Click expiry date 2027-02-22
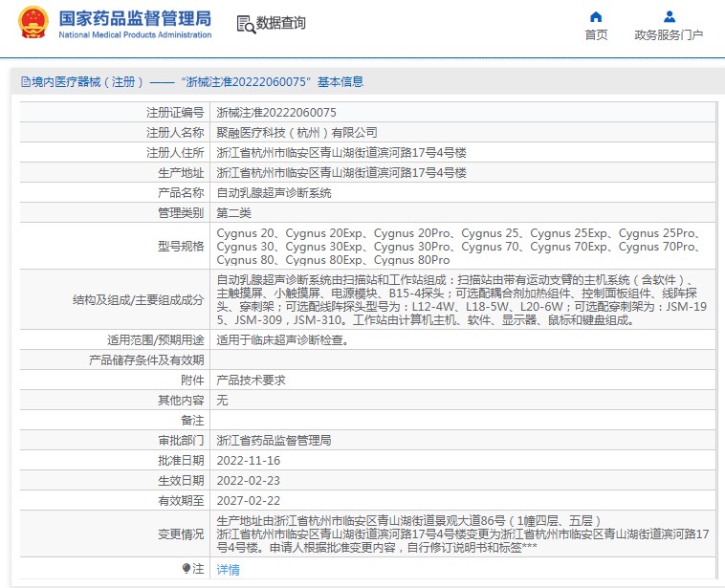725x588 pixels. coord(249,500)
